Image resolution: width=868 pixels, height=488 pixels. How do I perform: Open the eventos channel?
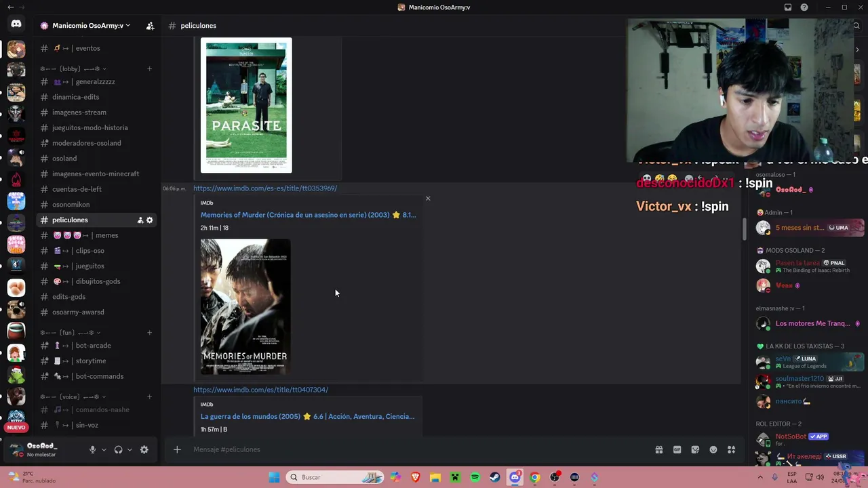[96, 48]
